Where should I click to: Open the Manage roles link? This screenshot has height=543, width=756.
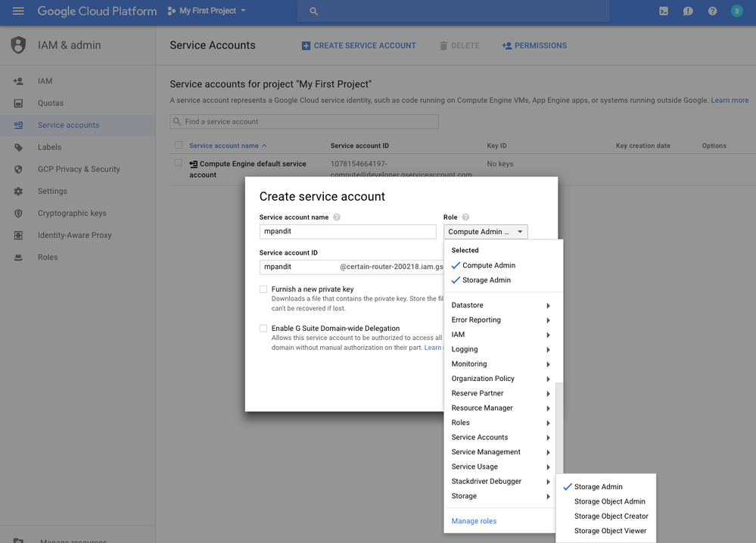(474, 520)
